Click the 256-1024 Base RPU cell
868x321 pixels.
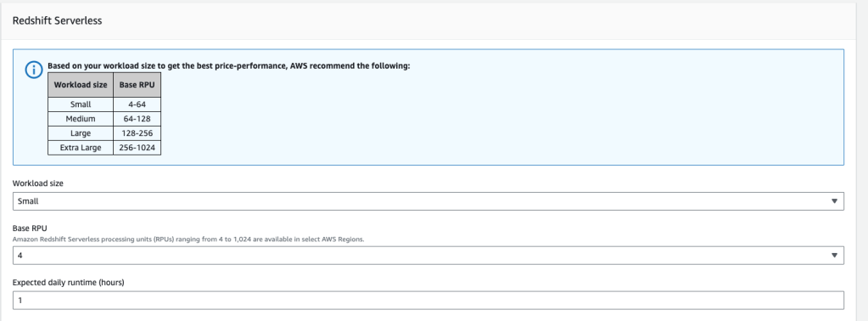coord(137,148)
